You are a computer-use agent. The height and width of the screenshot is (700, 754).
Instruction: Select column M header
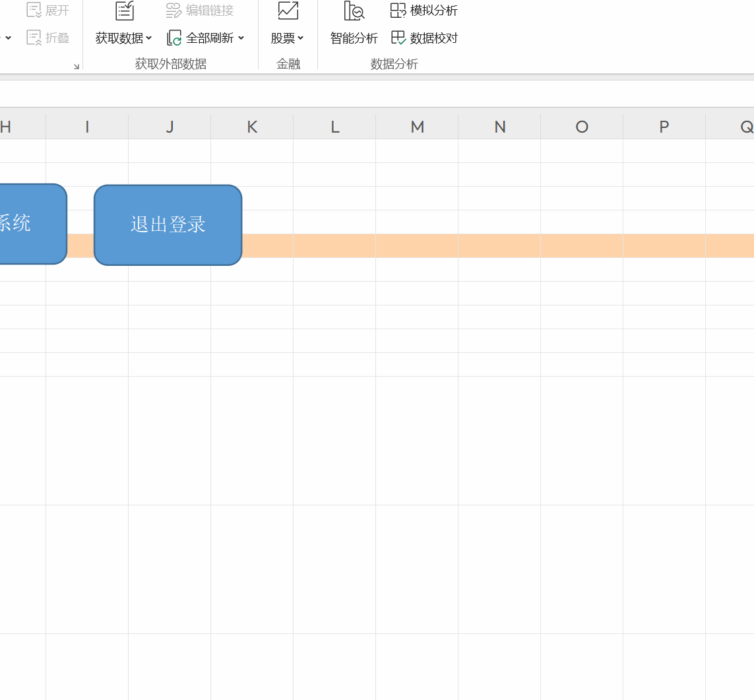[x=417, y=127]
